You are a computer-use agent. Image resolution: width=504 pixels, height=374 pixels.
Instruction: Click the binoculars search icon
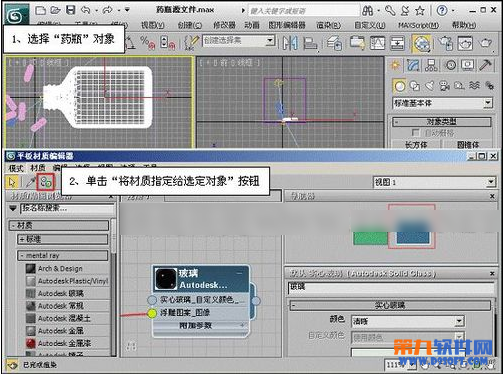[368, 11]
